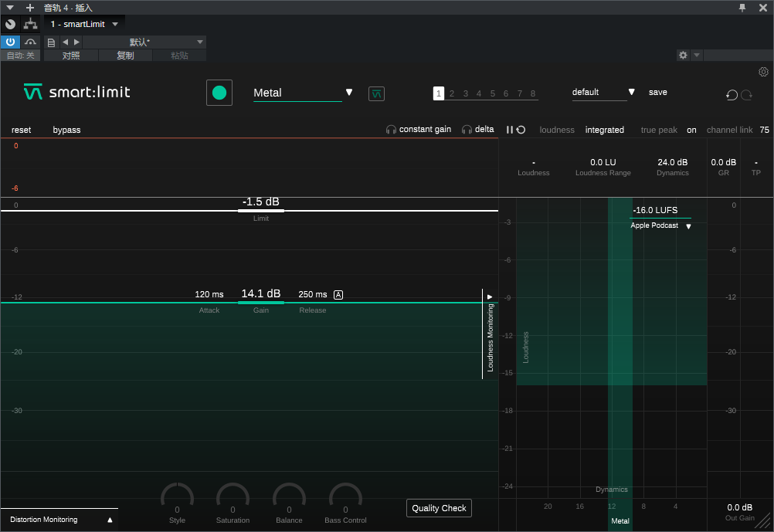
Task: Select state slot 2
Action: pyautogui.click(x=452, y=93)
